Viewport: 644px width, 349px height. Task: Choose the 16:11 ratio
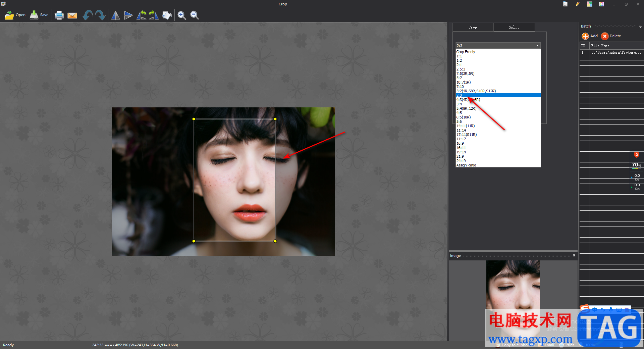coord(498,148)
